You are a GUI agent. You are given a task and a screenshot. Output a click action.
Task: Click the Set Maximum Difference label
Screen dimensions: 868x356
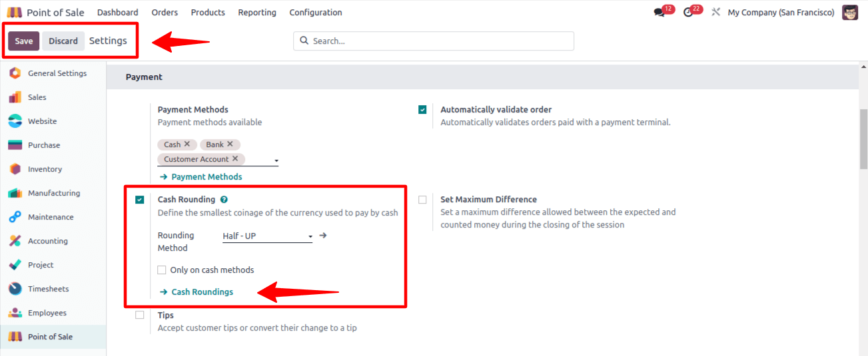(x=488, y=200)
